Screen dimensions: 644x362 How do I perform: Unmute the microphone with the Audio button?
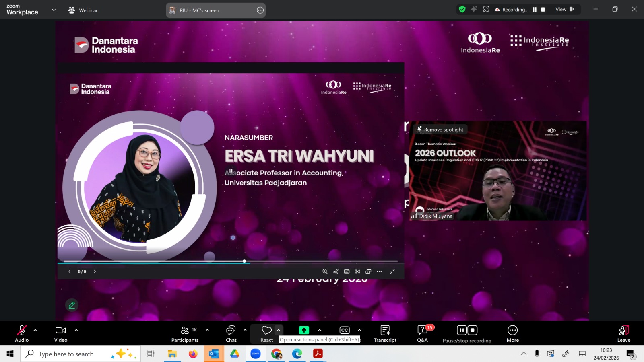(22, 331)
